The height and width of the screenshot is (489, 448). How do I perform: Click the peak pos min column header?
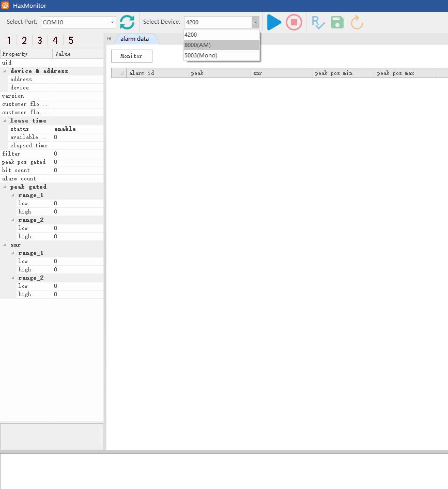click(343, 73)
